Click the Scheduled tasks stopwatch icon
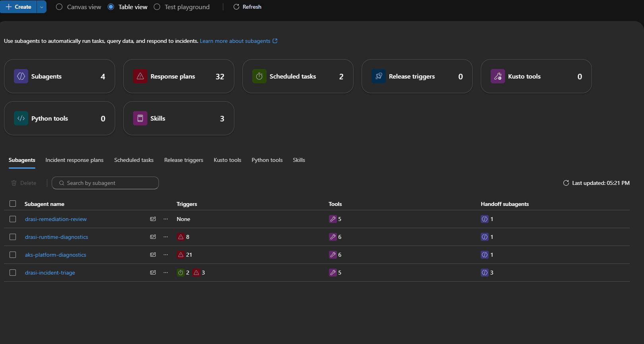 [x=259, y=76]
